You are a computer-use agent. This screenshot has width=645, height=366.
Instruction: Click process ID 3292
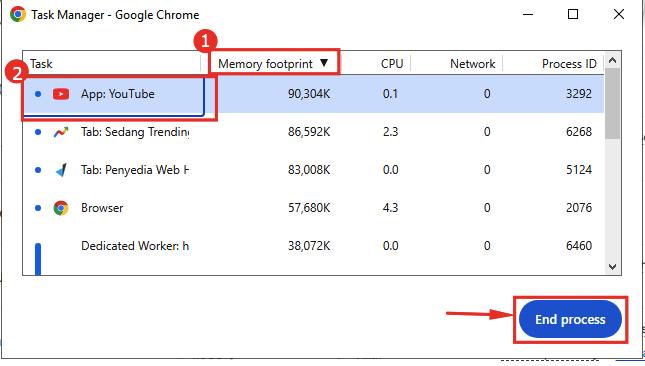coord(579,94)
